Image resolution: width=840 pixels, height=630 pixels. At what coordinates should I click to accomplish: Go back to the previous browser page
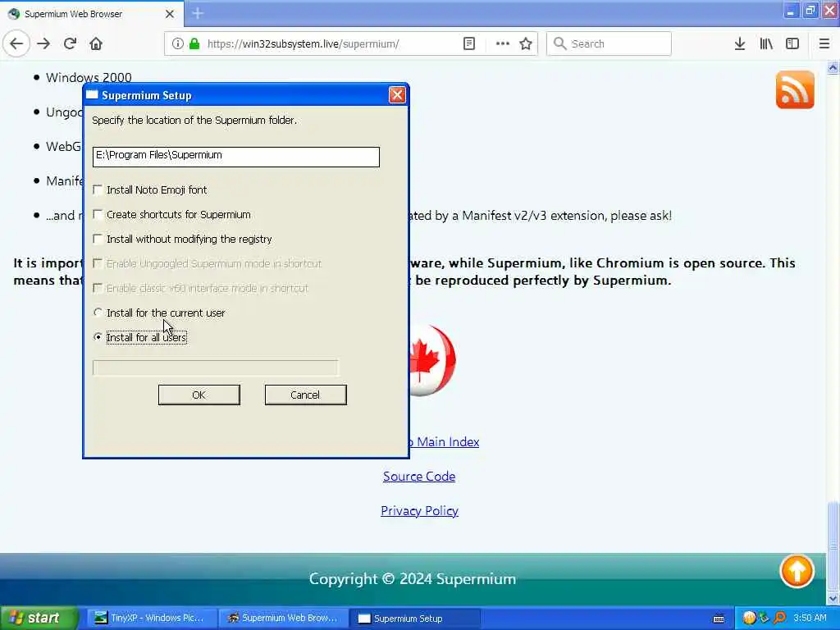click(x=16, y=43)
